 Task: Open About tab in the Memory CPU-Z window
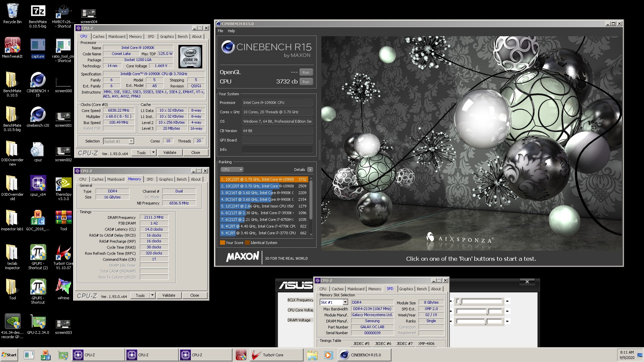[196, 179]
